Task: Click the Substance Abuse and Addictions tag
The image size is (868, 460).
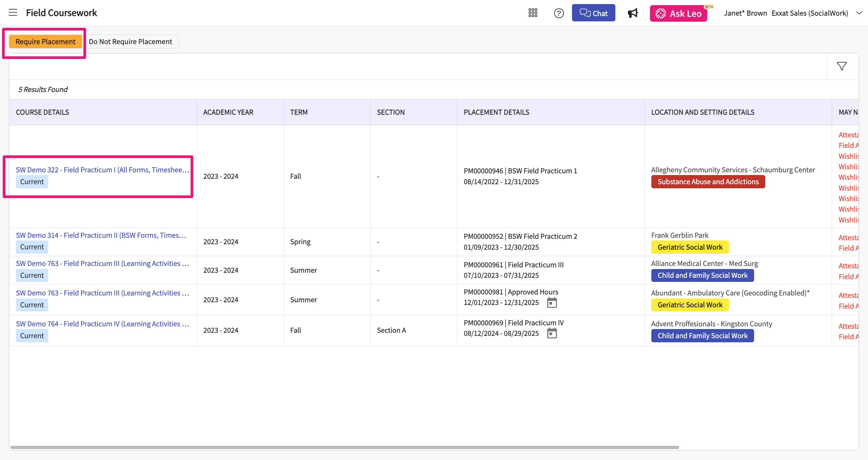Action: pyautogui.click(x=708, y=182)
